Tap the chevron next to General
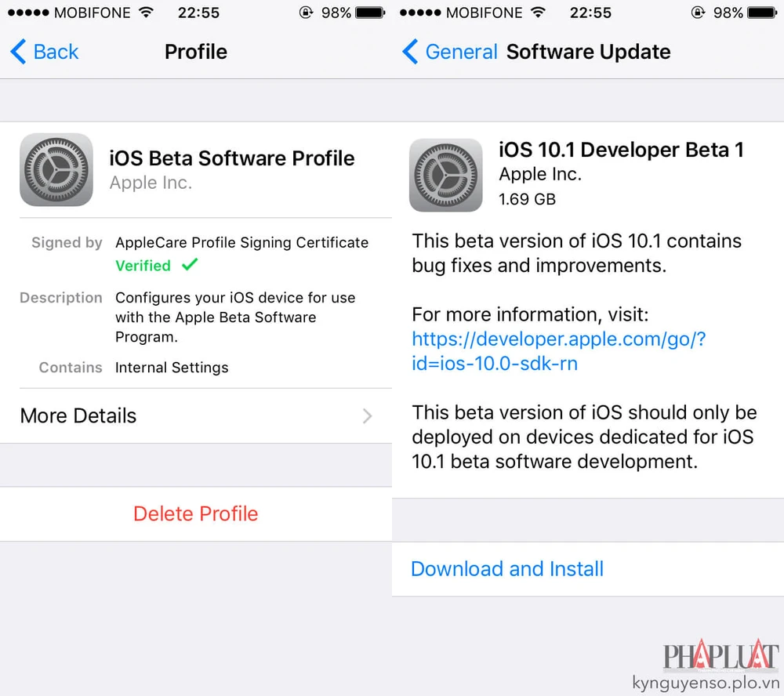 coord(409,51)
